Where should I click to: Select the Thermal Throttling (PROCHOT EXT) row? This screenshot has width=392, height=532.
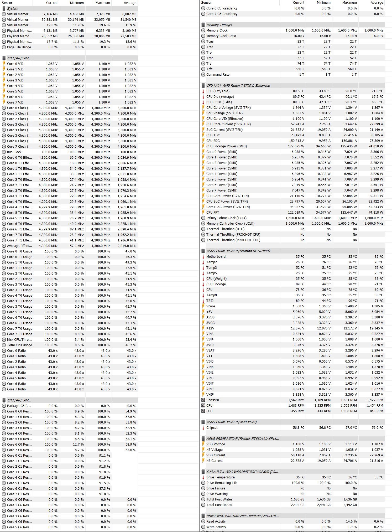coord(293,240)
